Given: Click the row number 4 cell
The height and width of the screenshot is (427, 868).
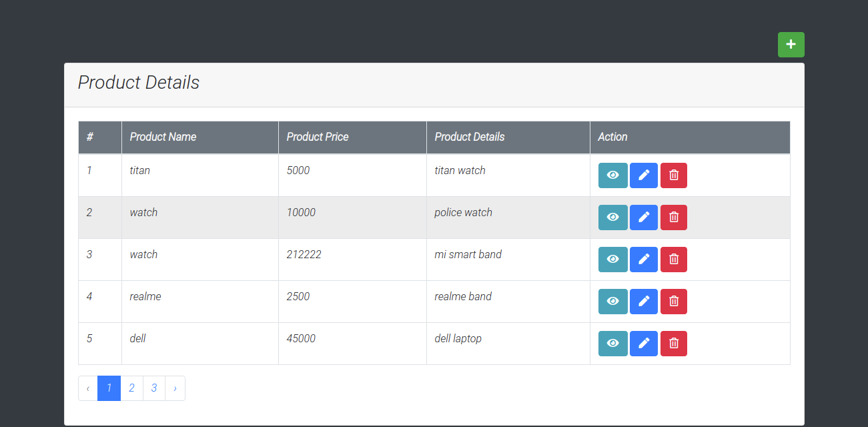Looking at the screenshot, I should [x=100, y=302].
